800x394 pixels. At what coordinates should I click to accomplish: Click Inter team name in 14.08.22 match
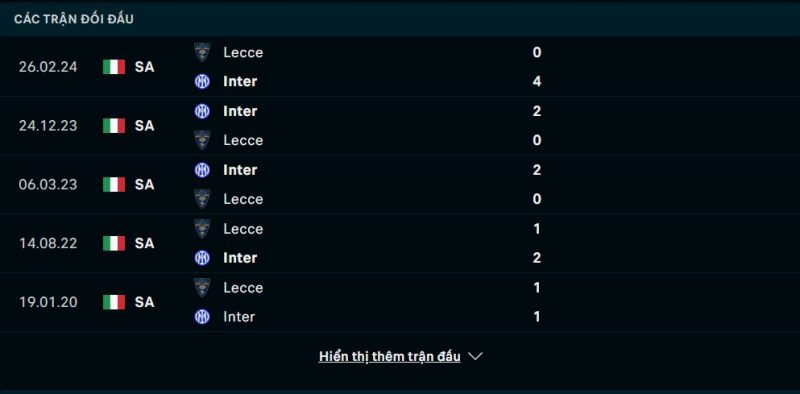[240, 258]
